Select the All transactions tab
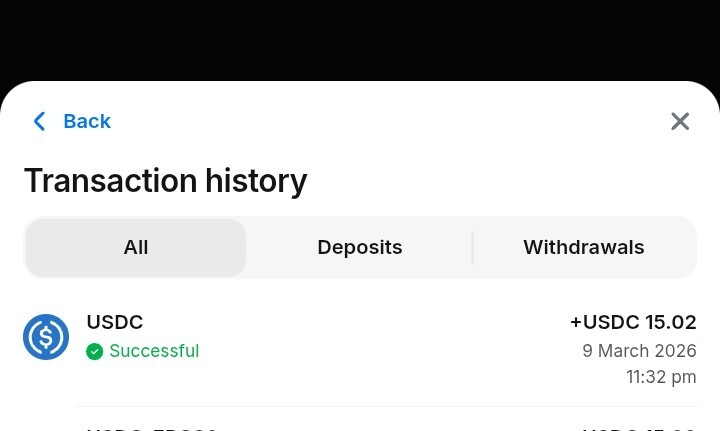Image resolution: width=720 pixels, height=431 pixels. pyautogui.click(x=136, y=247)
